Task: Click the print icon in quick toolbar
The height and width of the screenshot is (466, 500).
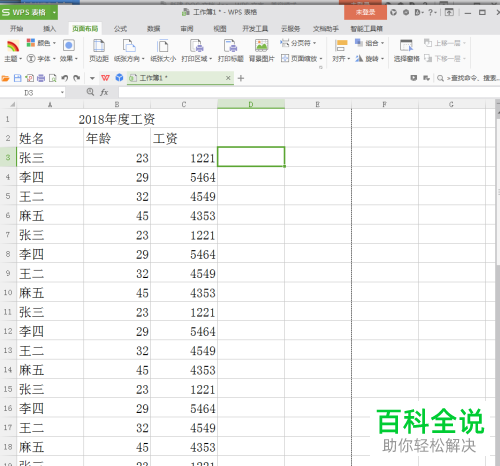Action: [x=41, y=78]
